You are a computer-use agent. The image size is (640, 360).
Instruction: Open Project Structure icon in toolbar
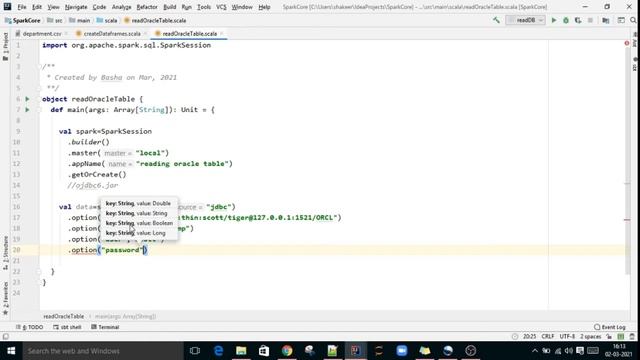pos(606,20)
